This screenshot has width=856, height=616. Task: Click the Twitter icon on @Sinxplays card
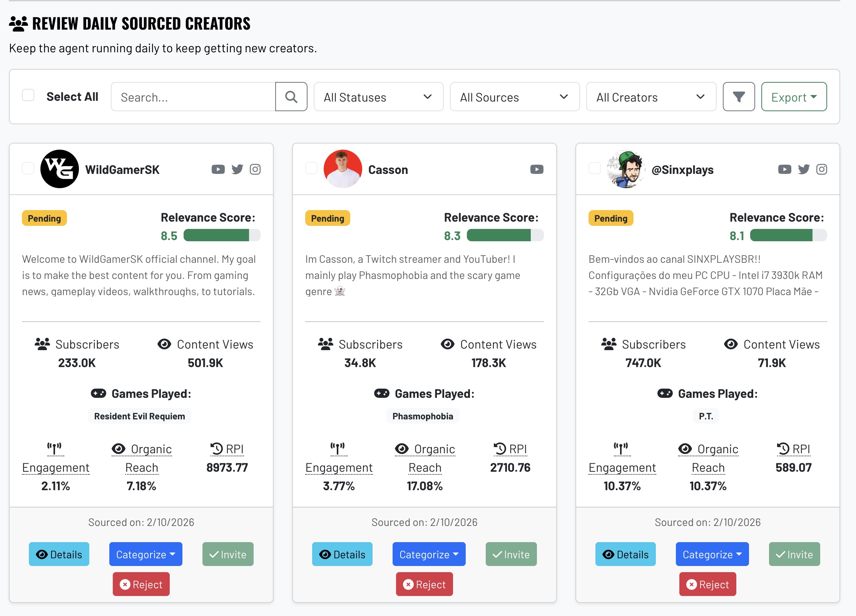pyautogui.click(x=804, y=169)
